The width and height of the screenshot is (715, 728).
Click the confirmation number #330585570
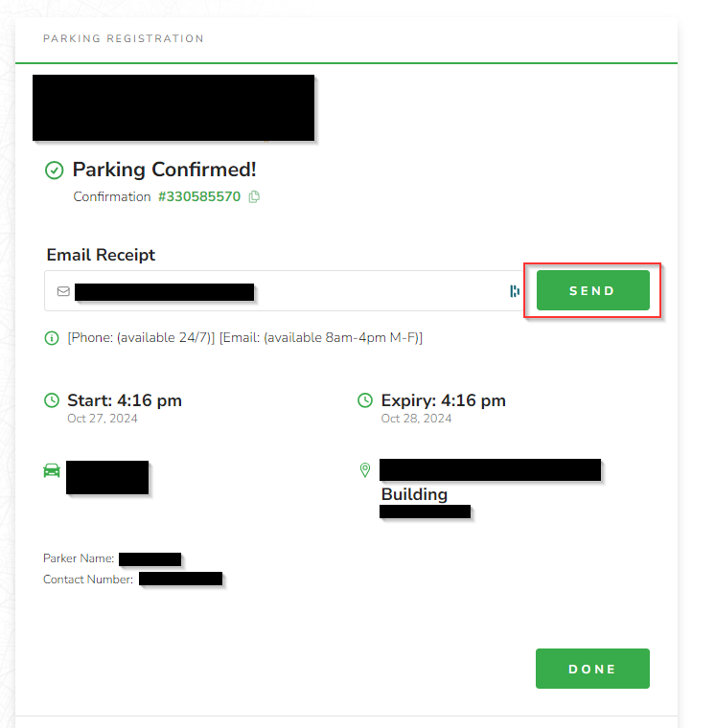[x=199, y=197]
